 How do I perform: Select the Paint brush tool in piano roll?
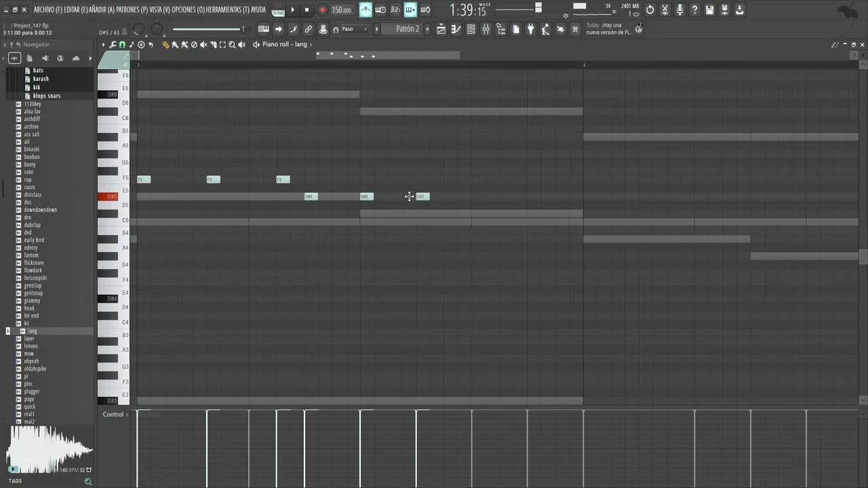175,45
